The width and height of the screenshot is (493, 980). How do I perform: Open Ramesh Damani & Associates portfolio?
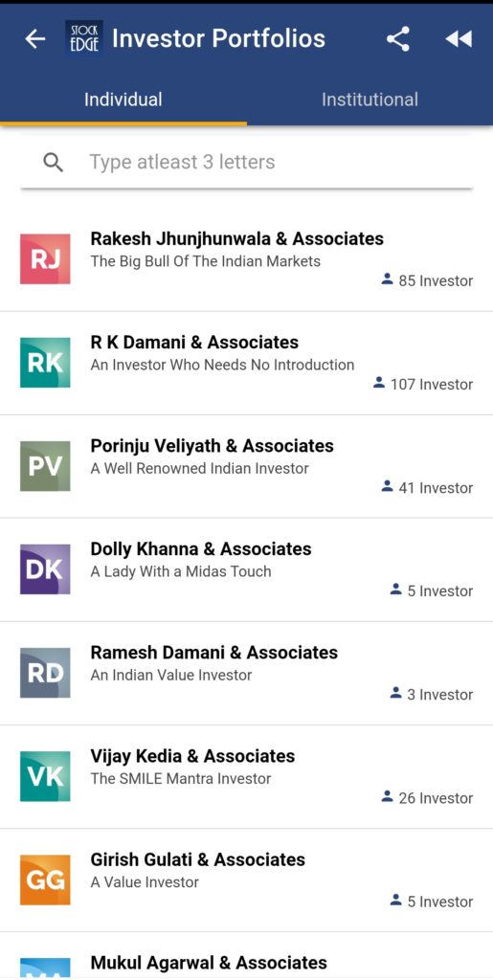tap(246, 673)
